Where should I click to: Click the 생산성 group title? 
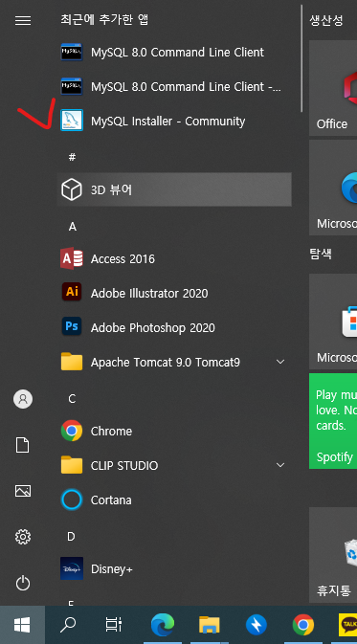[326, 20]
